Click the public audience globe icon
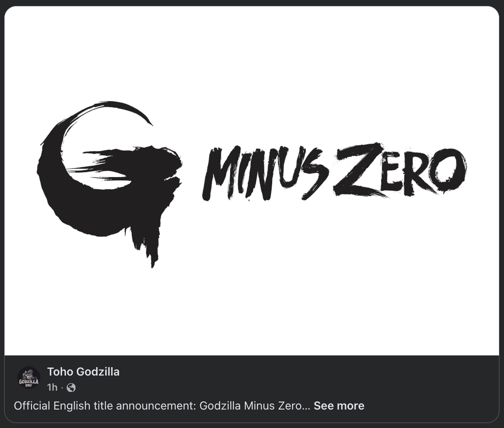Screen dimensions: 504x428 point(71,387)
